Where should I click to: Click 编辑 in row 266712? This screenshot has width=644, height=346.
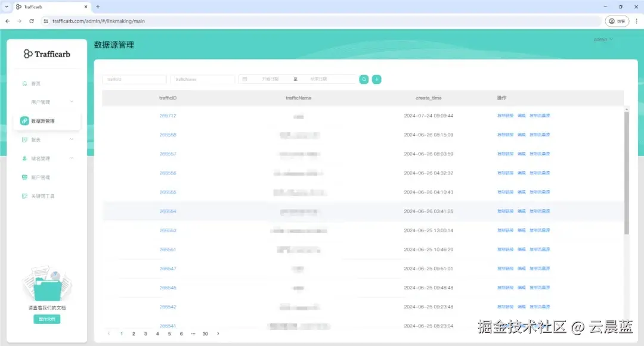tap(522, 116)
